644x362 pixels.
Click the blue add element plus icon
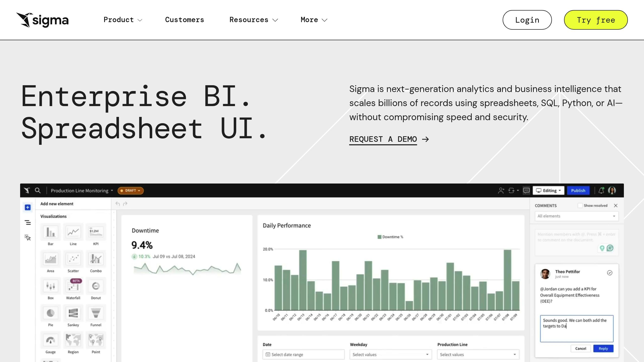click(28, 207)
